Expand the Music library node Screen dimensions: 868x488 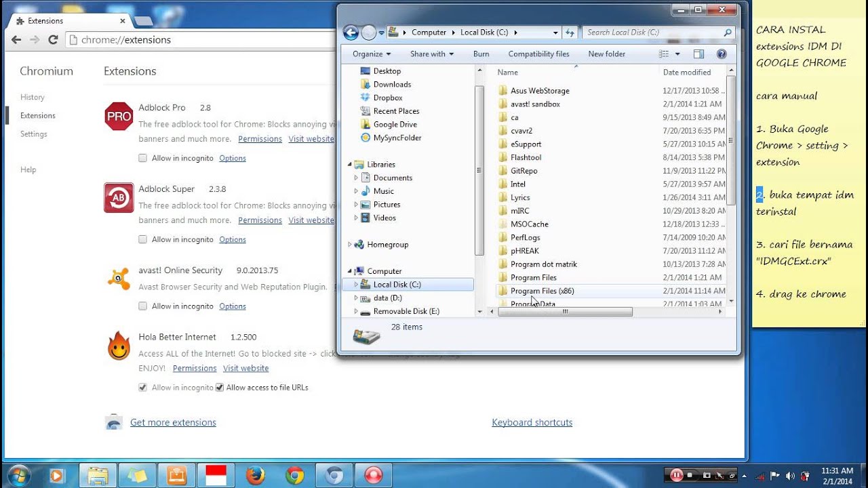tap(356, 191)
